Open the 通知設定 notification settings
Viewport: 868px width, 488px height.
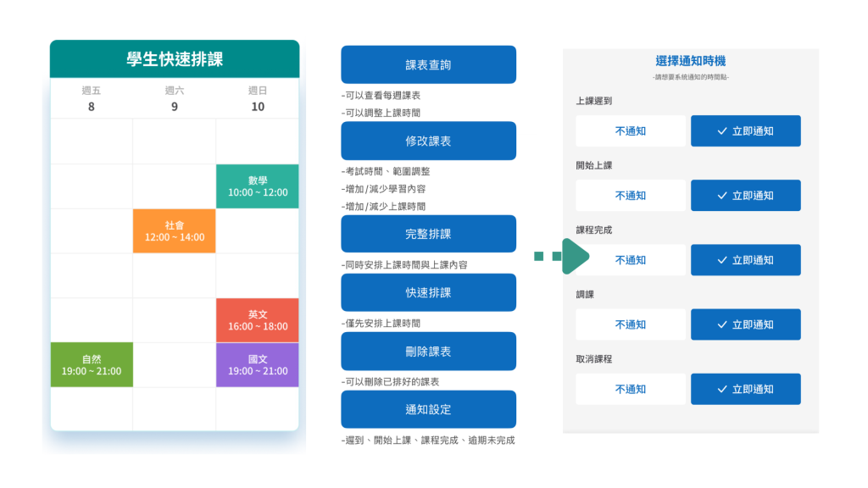429,408
